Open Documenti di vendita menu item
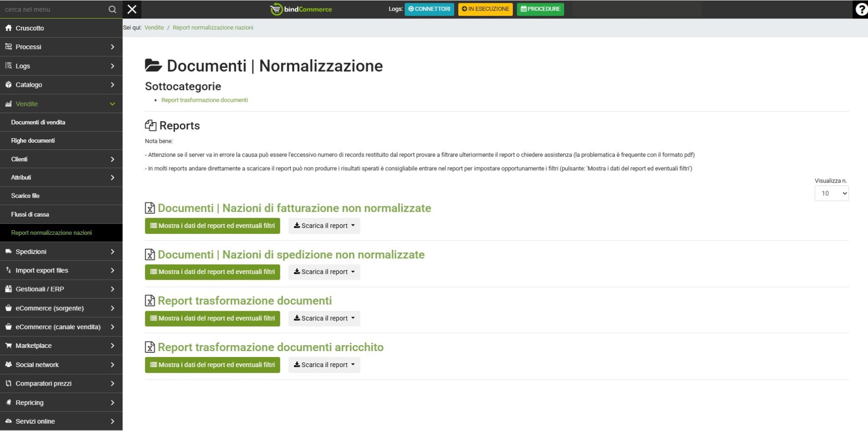This screenshot has width=868, height=431. pos(38,123)
